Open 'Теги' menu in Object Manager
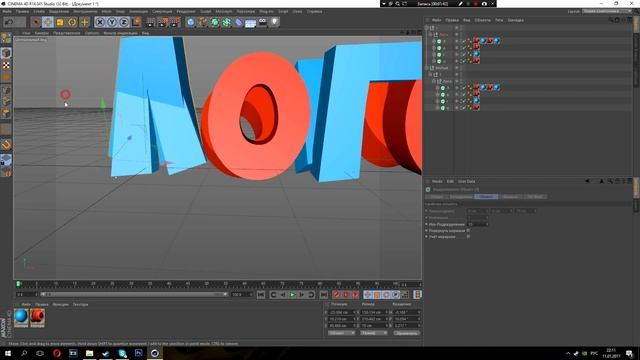 499,20
